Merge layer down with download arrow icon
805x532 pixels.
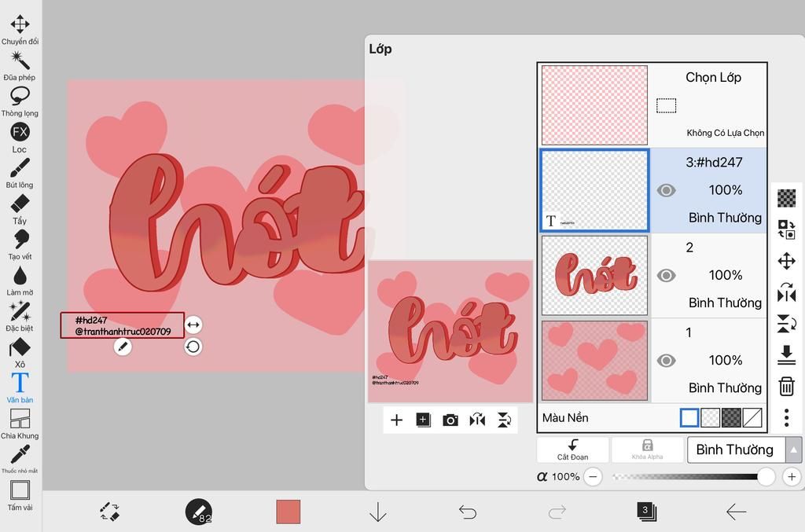point(786,355)
